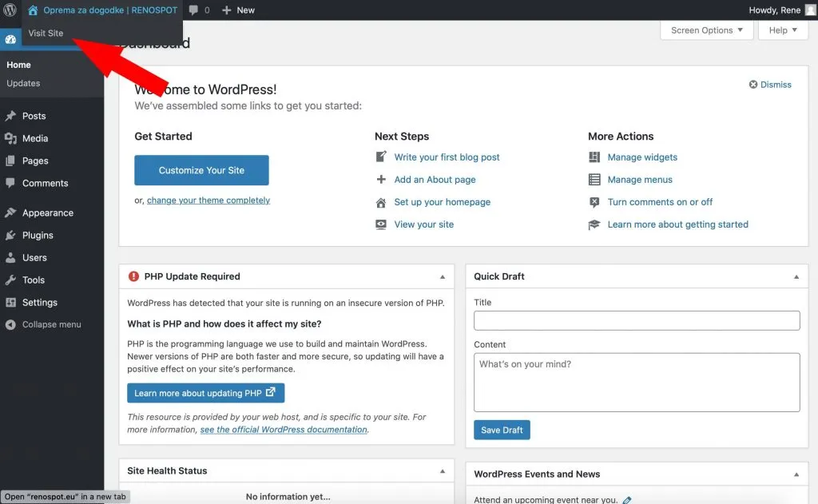Collapse the Quick Draft panel
The image size is (818, 504).
pos(796,277)
